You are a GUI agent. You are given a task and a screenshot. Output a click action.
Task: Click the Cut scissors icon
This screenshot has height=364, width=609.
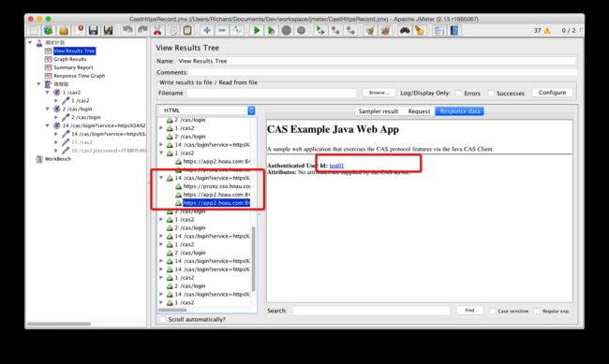coord(157,30)
